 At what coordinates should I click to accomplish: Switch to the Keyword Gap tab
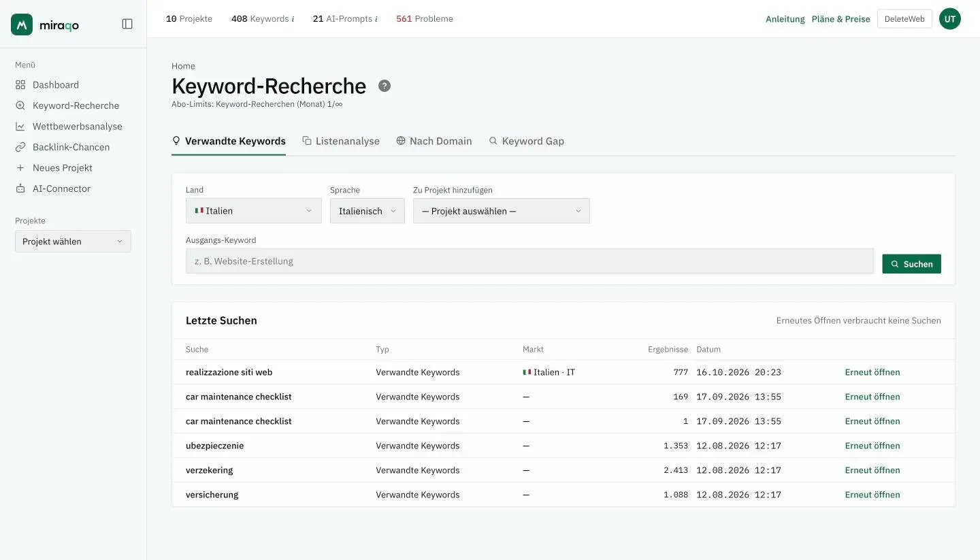pos(527,141)
